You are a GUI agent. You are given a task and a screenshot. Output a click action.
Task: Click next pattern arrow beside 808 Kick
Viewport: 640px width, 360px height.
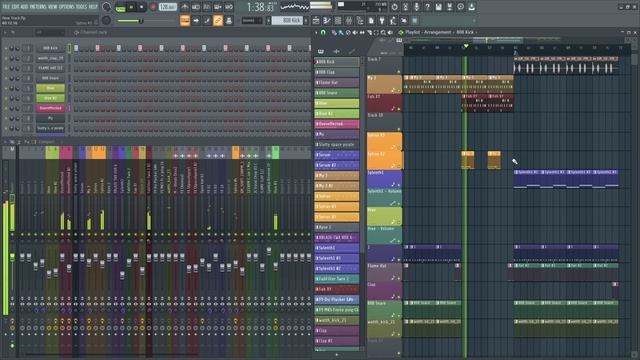306,20
